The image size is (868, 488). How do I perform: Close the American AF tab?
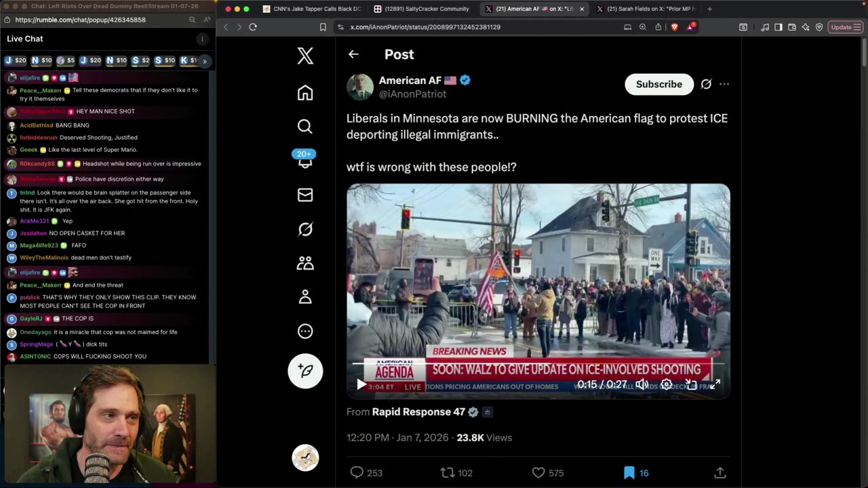[x=582, y=9]
